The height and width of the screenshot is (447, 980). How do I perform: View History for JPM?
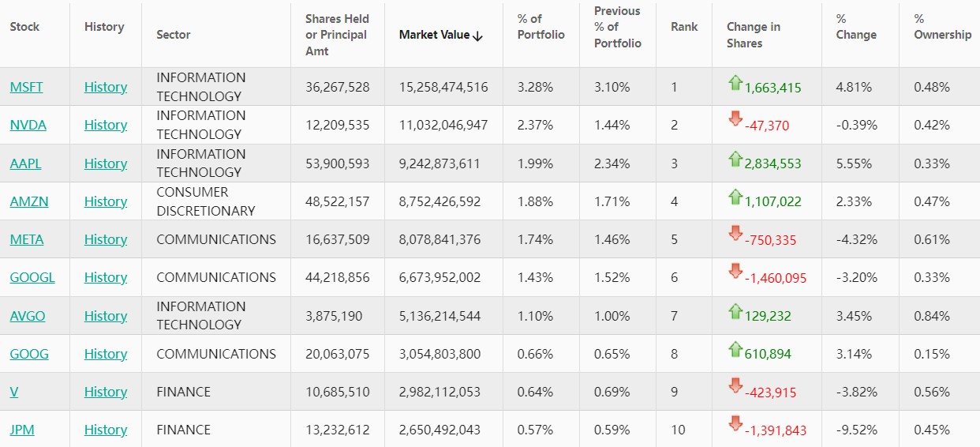click(106, 430)
